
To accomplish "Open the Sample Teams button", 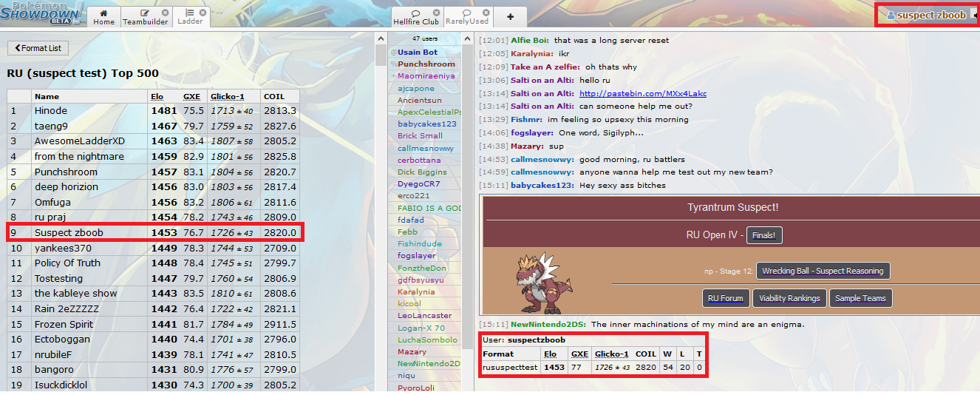I will 860,298.
